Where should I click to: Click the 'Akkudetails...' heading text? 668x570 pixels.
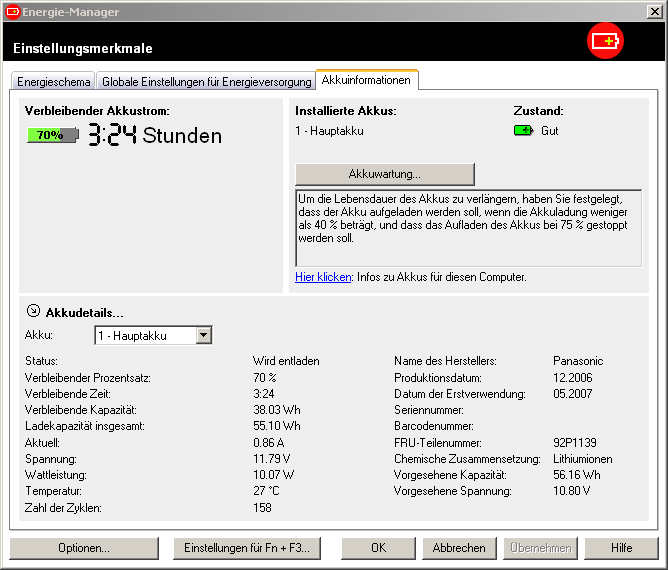tap(85, 313)
